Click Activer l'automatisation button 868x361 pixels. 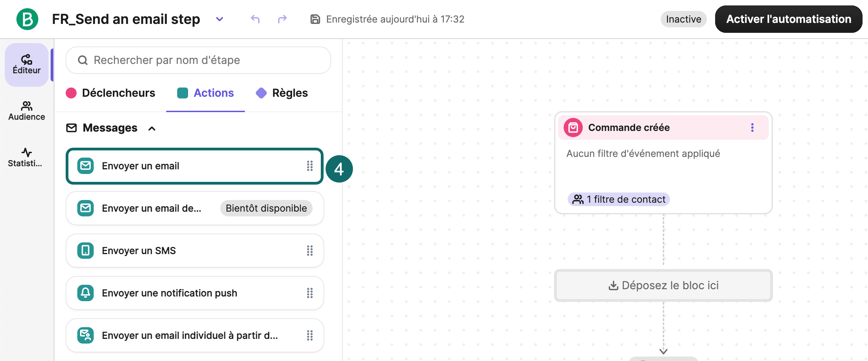point(788,19)
